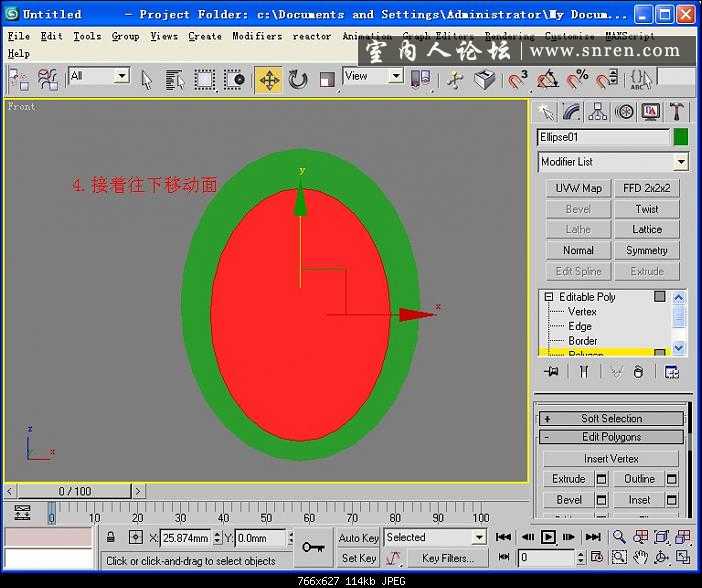Apply the UVW Map modifier button
The width and height of the screenshot is (702, 588).
click(x=578, y=188)
